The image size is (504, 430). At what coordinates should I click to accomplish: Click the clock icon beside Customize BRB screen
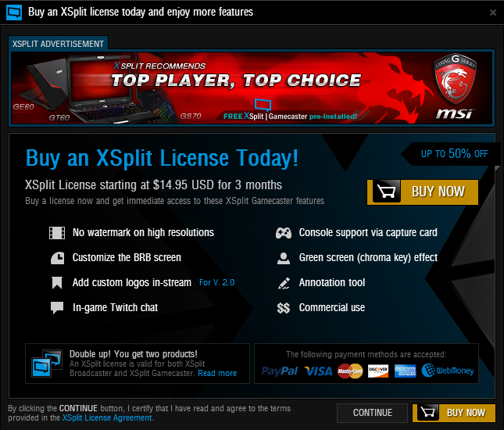[58, 258]
